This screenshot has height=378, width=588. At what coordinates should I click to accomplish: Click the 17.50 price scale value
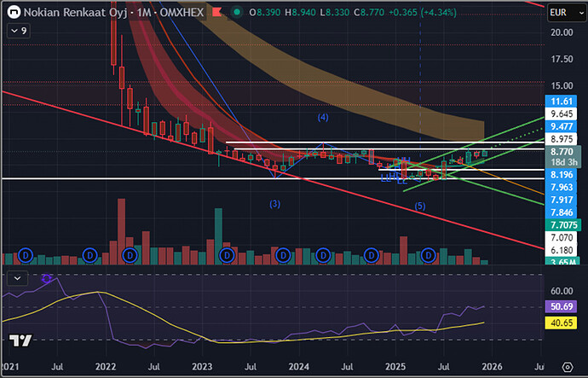[562, 60]
